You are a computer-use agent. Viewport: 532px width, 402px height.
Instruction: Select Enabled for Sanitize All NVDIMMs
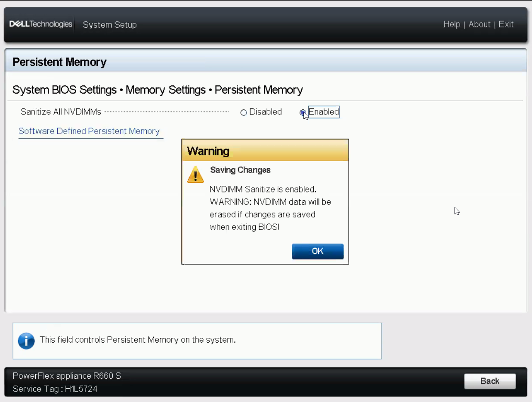pyautogui.click(x=303, y=112)
